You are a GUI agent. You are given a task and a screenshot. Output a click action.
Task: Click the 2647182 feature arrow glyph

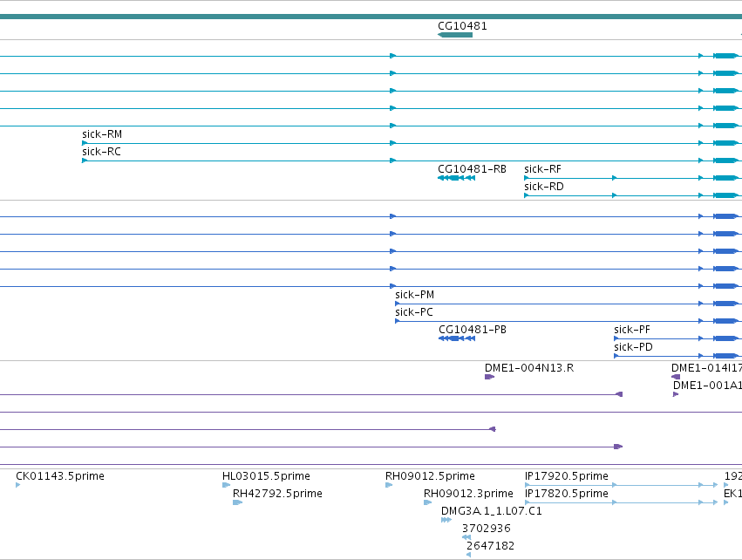[468, 555]
